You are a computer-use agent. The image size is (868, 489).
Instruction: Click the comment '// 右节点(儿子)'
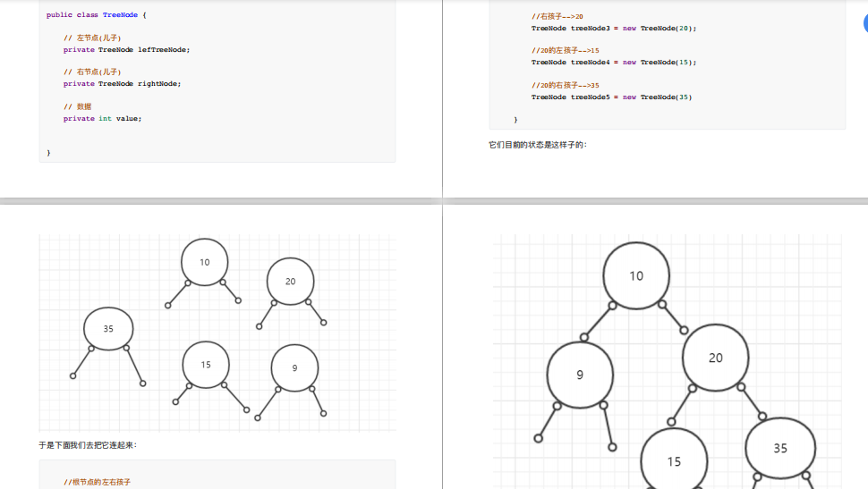[92, 72]
